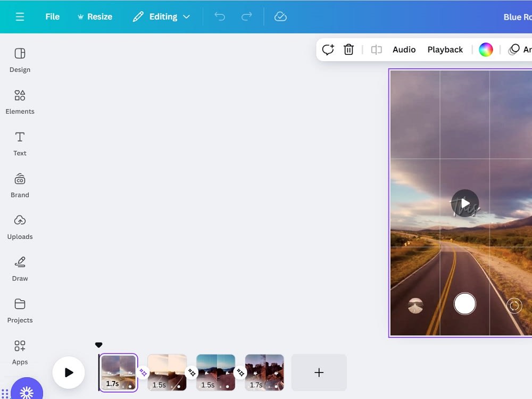
Task: Click the split page icon
Action: [376, 50]
